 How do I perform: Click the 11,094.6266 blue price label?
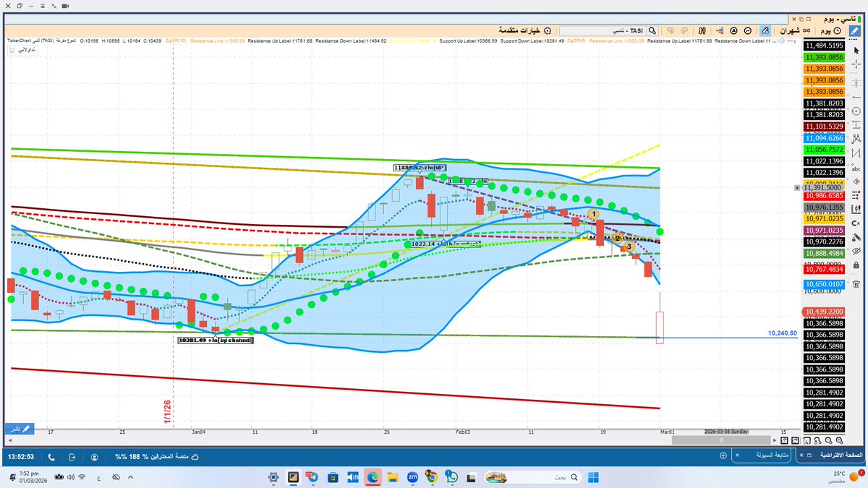[825, 137]
